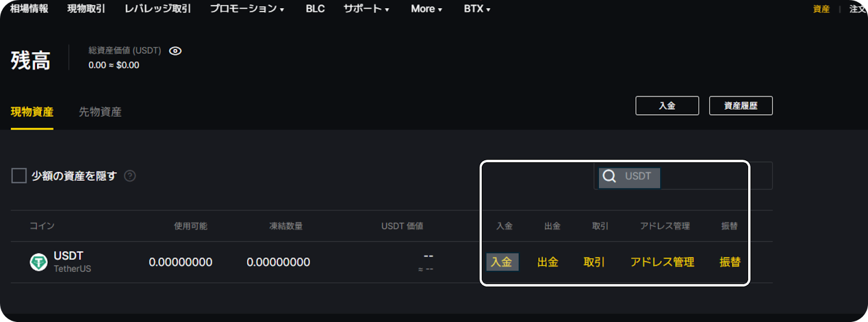Toggle the eye icon to hide total asset value
Viewport: 868px width, 322px height.
(175, 50)
